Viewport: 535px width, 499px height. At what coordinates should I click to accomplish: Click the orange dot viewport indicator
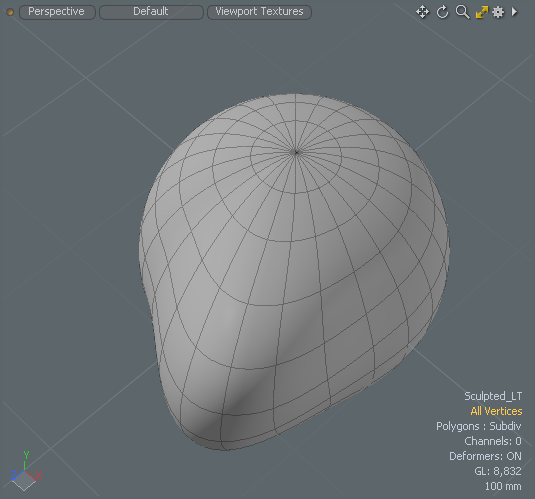coord(10,13)
